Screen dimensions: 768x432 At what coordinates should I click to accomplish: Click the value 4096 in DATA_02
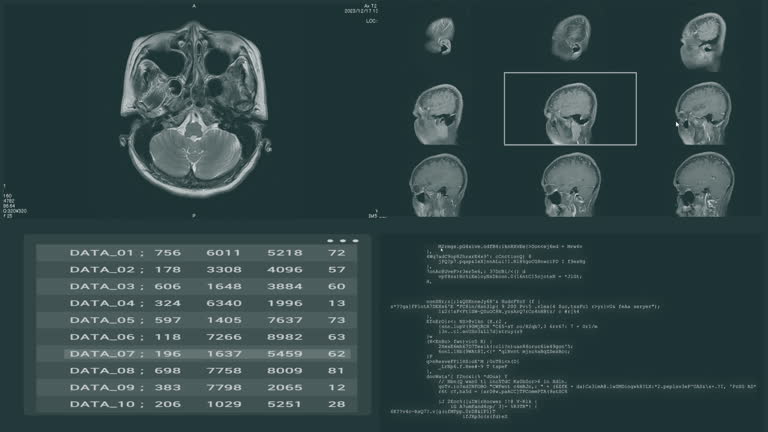point(285,269)
